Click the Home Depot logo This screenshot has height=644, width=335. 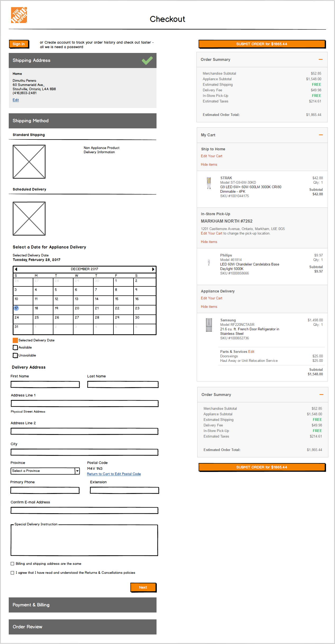pyautogui.click(x=19, y=15)
